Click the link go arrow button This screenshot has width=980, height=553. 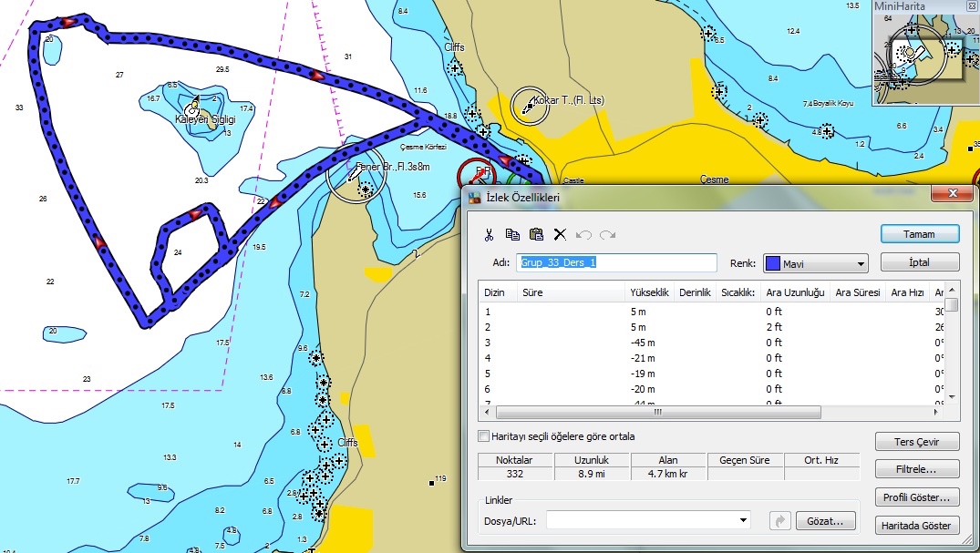[x=780, y=520]
